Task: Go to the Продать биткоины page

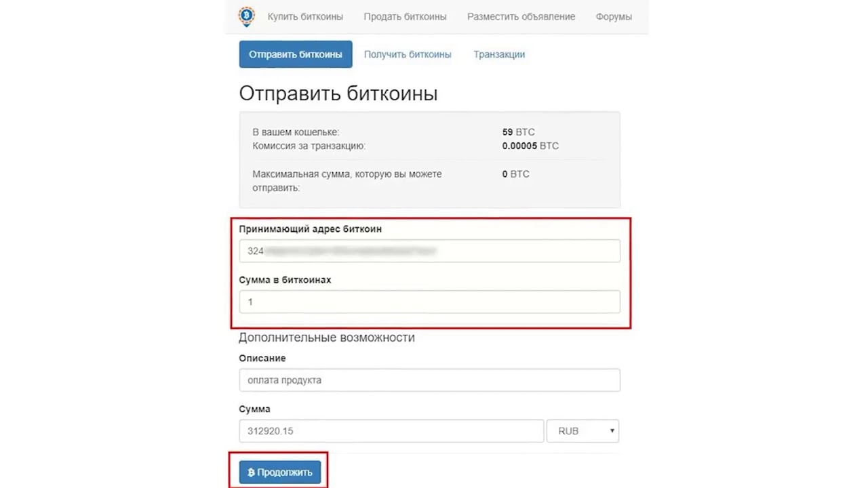Action: [405, 16]
